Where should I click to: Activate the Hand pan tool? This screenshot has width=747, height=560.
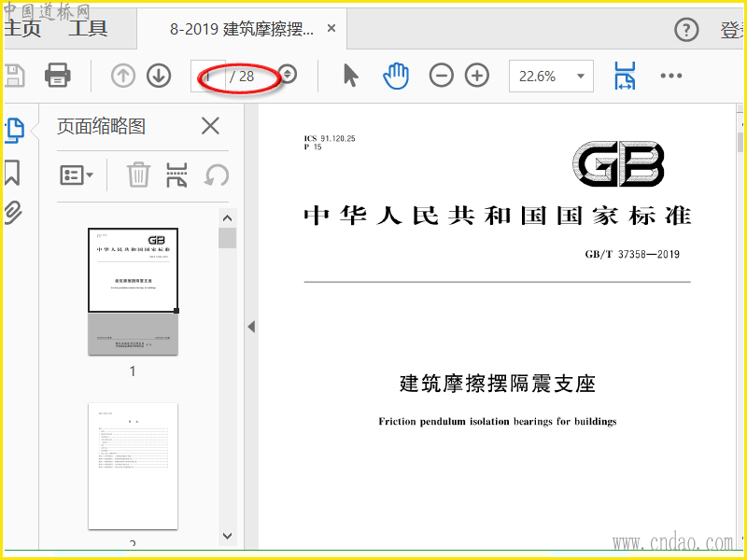tap(396, 76)
